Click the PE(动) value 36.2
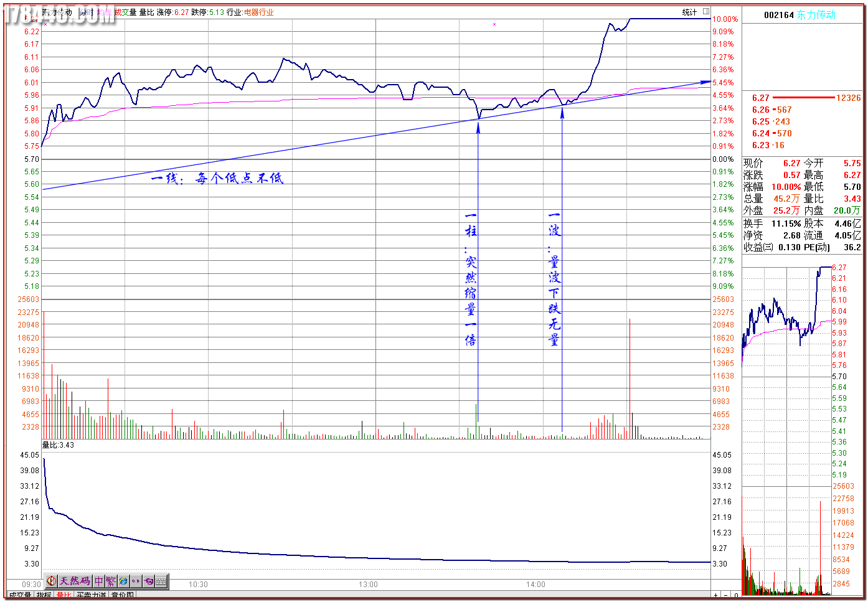The width and height of the screenshot is (868, 602). click(x=852, y=247)
